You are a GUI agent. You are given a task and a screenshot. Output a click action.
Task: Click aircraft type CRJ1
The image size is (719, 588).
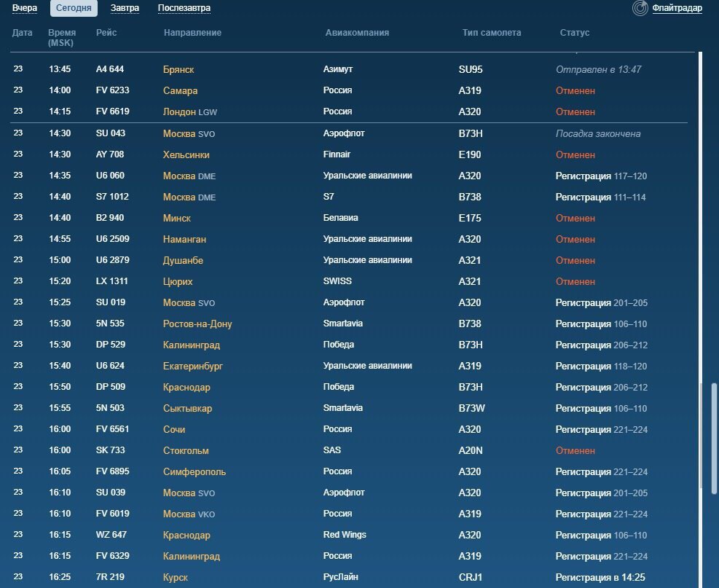pyautogui.click(x=471, y=577)
